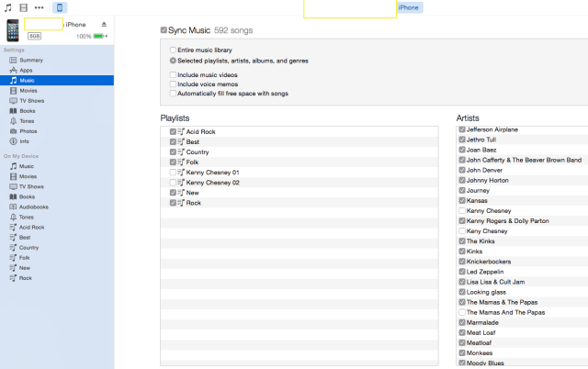Viewport: 588px width, 369px height.
Task: Open Apps in Settings sidebar
Action: (x=57, y=70)
